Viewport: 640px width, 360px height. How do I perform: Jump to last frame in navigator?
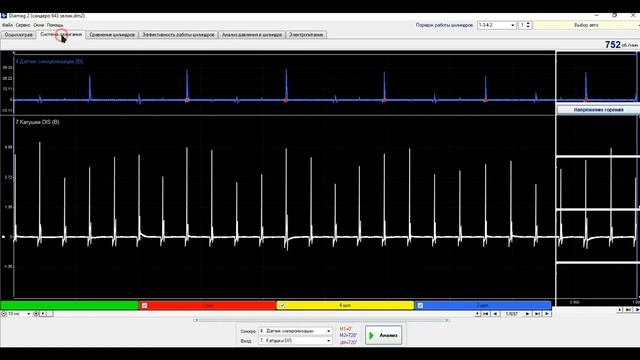[537, 314]
